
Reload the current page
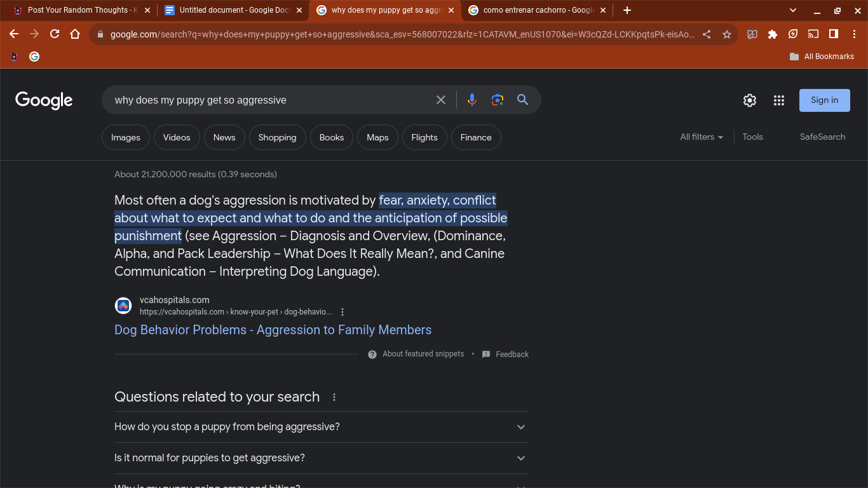point(55,34)
